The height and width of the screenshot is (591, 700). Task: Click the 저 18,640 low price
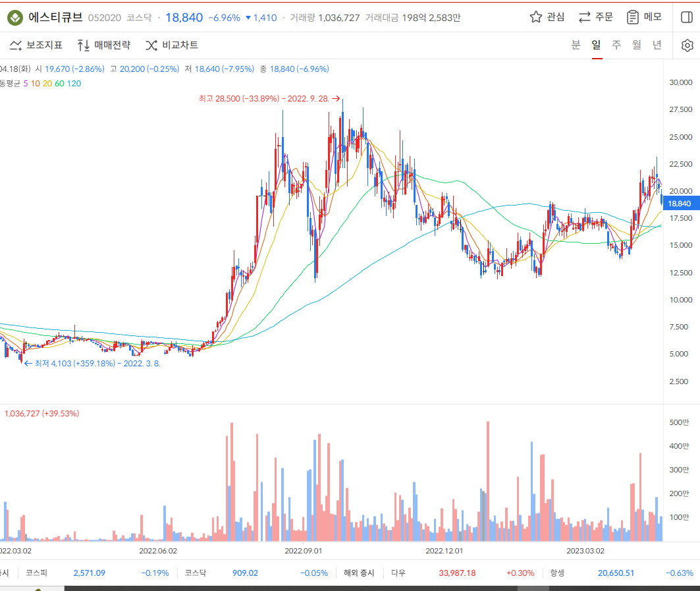219,69
